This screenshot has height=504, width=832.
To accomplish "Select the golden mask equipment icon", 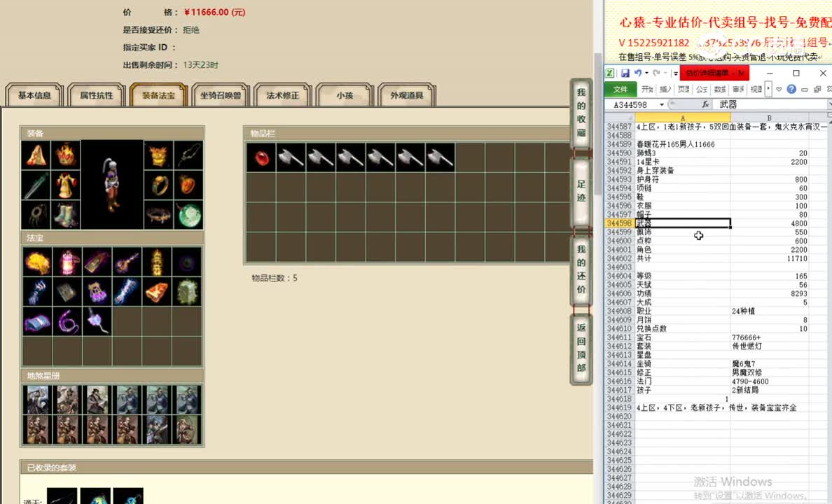I will pos(159,155).
